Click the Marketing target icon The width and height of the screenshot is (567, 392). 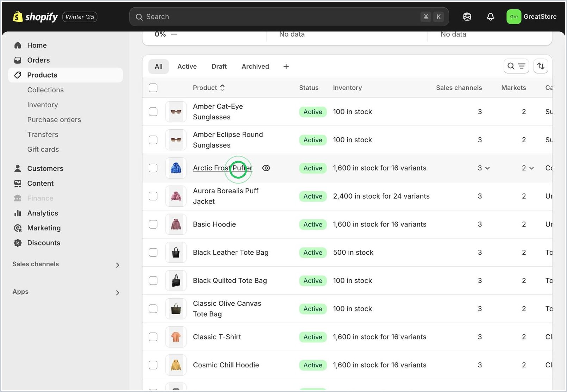[x=18, y=228]
